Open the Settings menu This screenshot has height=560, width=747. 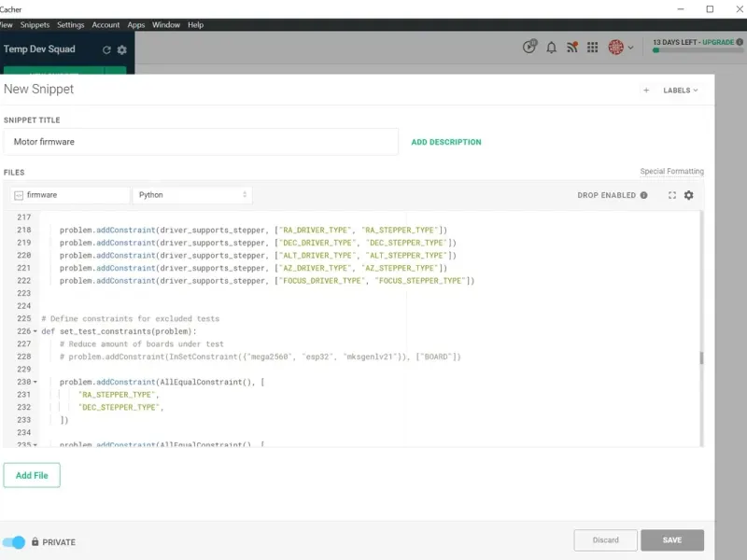71,25
